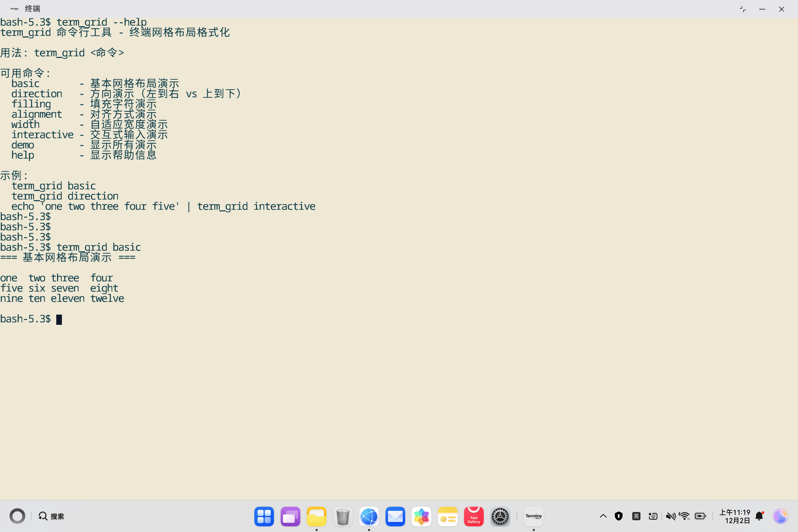The height and width of the screenshot is (532, 798).
Task: Toggle the Wi-Fi tray icon
Action: click(x=684, y=516)
